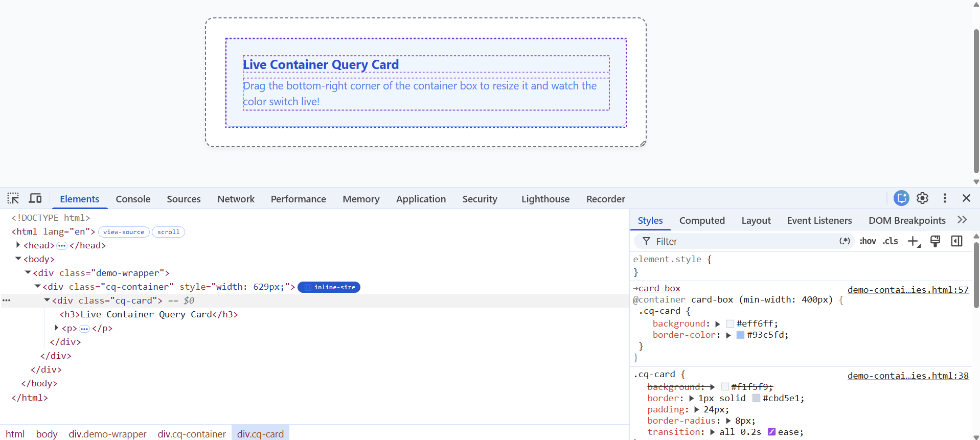Switch to the Computed styles tab
980x440 pixels.
tap(702, 220)
